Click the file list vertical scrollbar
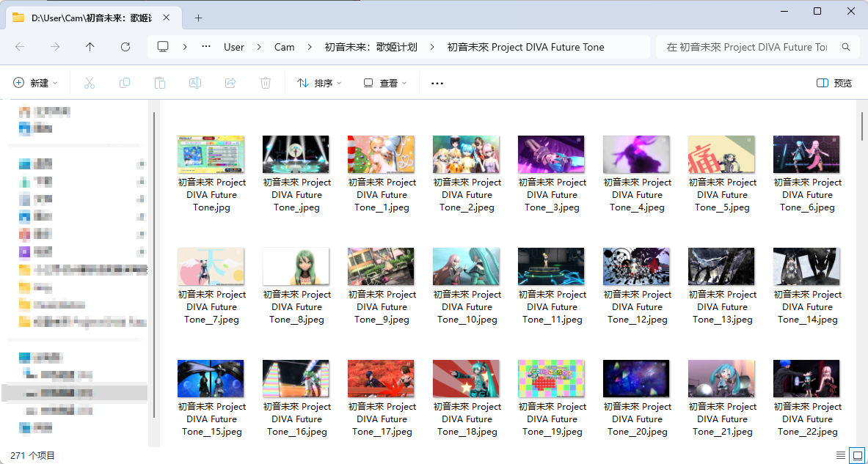 click(862, 126)
